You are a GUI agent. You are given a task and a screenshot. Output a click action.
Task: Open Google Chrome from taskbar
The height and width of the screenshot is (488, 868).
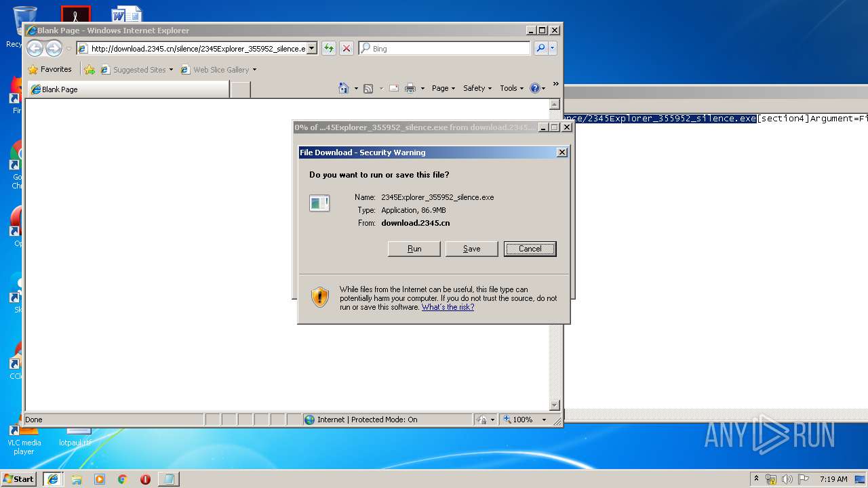pos(123,479)
